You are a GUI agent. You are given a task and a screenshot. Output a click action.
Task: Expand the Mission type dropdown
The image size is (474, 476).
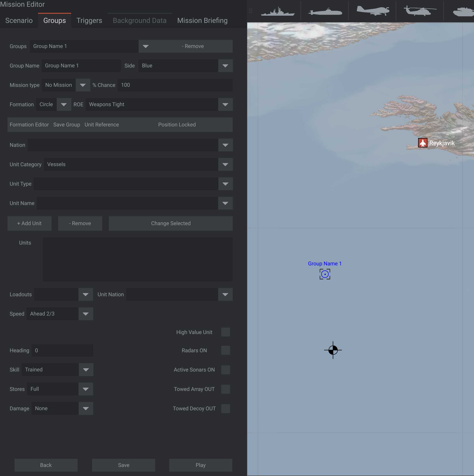[x=82, y=85]
